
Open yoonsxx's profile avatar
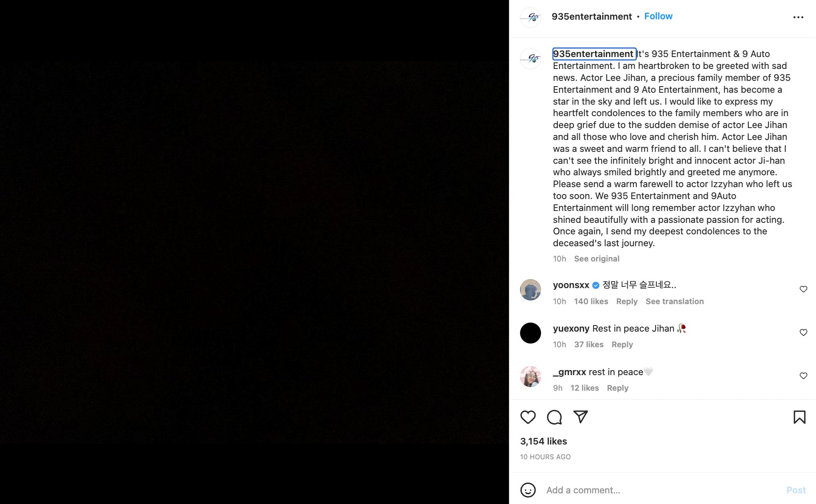coord(530,290)
